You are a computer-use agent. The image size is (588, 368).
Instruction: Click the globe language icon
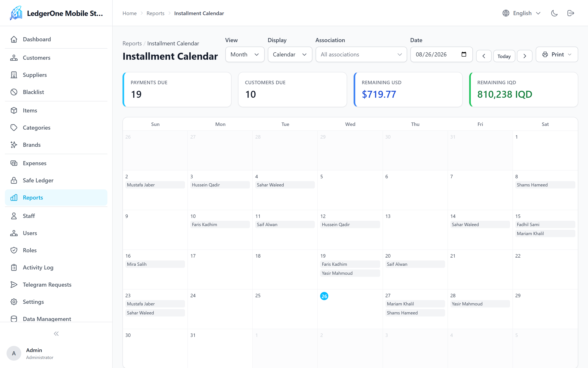click(x=506, y=13)
